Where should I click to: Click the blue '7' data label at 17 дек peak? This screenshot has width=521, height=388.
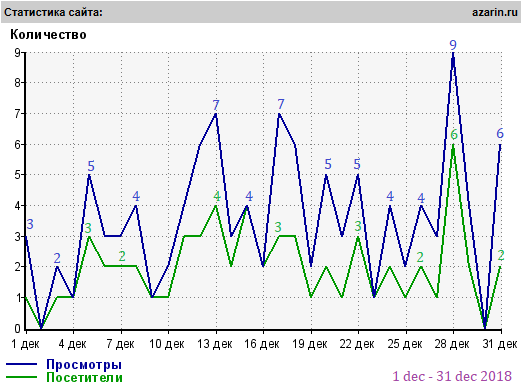[x=281, y=104]
